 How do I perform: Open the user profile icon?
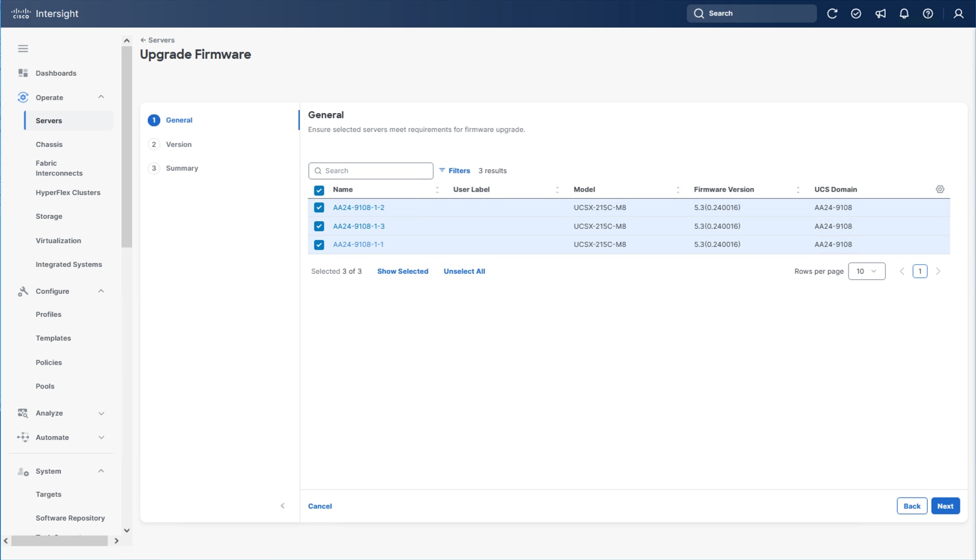958,13
